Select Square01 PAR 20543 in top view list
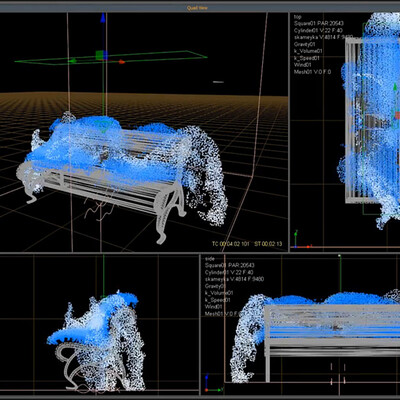 pyautogui.click(x=319, y=23)
